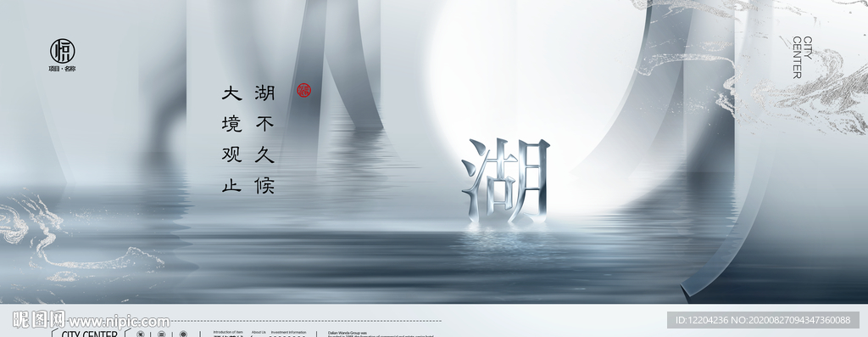Click the vertical CITY CENTER text
The image size is (868, 337).
click(x=802, y=58)
